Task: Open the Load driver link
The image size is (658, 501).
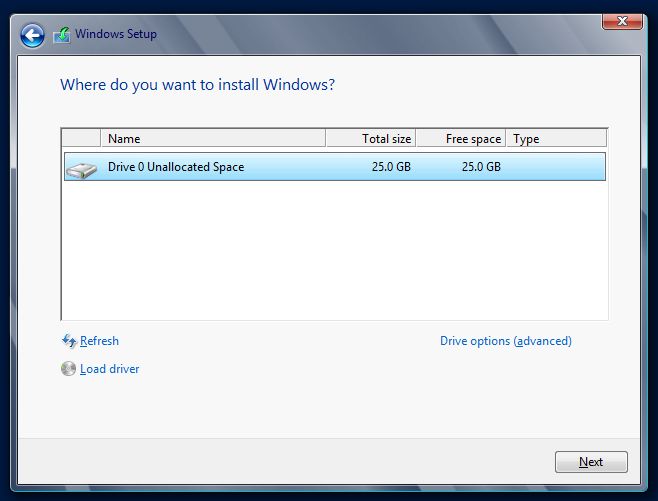Action: [x=110, y=369]
